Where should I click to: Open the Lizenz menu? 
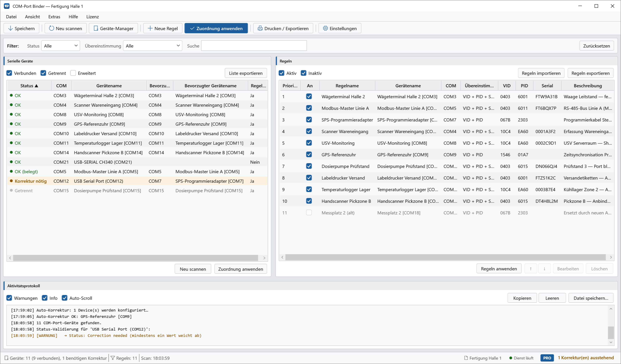[x=93, y=17]
